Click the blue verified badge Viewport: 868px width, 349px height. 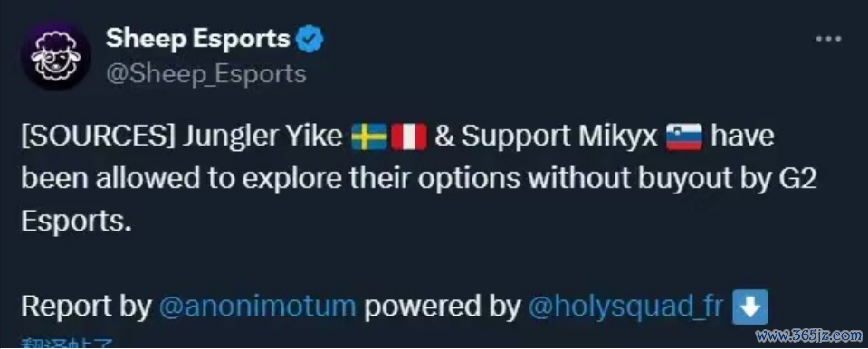310,39
